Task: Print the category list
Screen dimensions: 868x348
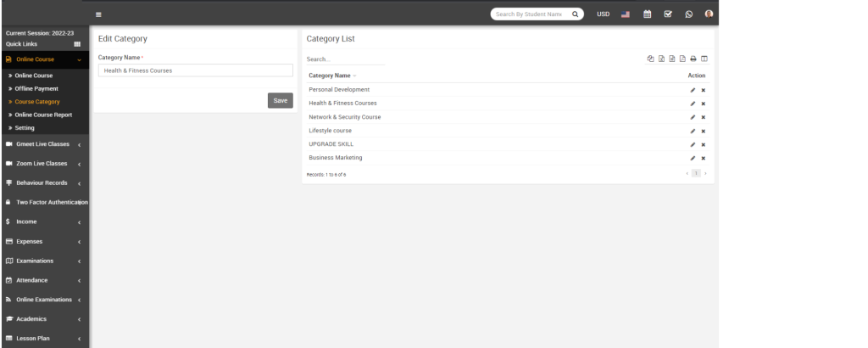Action: (693, 59)
